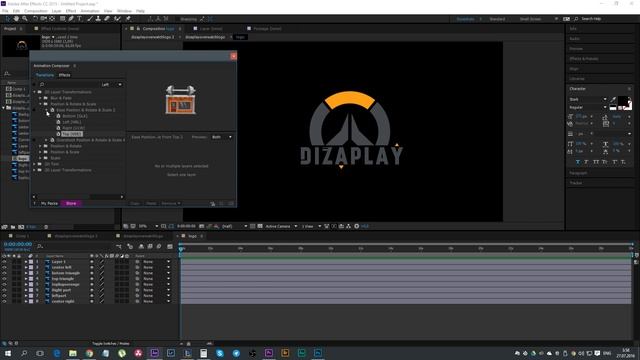
Task: Hide the bottom triangle layer
Action: (x=4, y=273)
